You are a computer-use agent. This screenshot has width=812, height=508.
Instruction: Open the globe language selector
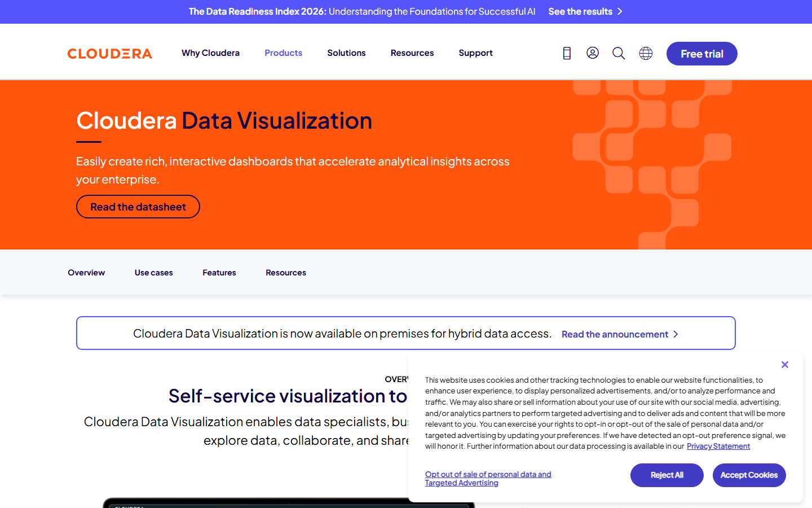pos(646,53)
